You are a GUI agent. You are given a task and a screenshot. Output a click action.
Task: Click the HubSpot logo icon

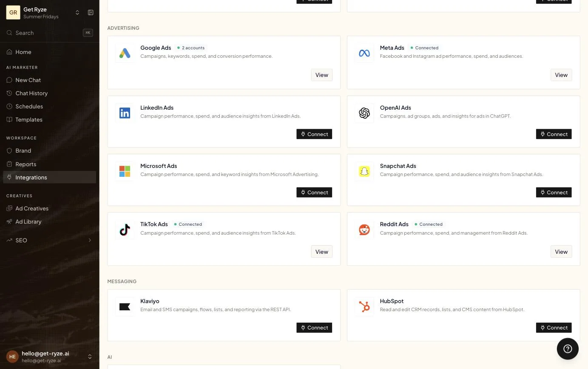click(x=364, y=307)
